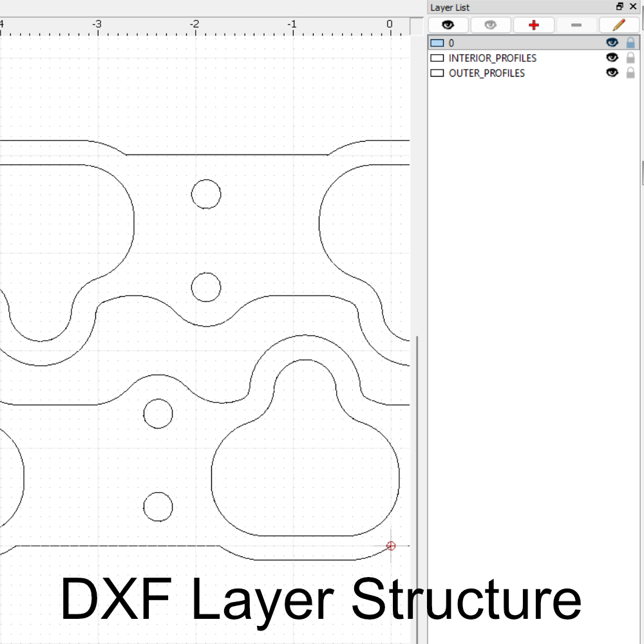This screenshot has height=644, width=644.
Task: Click the INTERIOR_PROFILES layer color swatch
Action: [x=437, y=58]
